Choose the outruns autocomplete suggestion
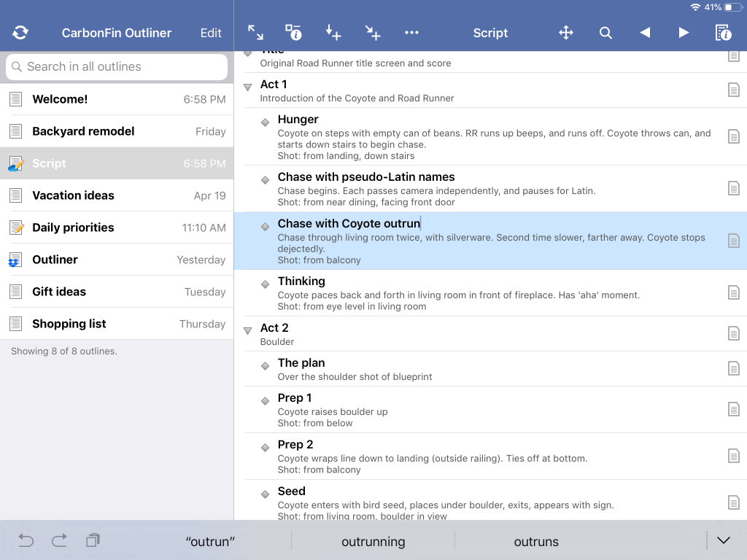 [x=536, y=542]
